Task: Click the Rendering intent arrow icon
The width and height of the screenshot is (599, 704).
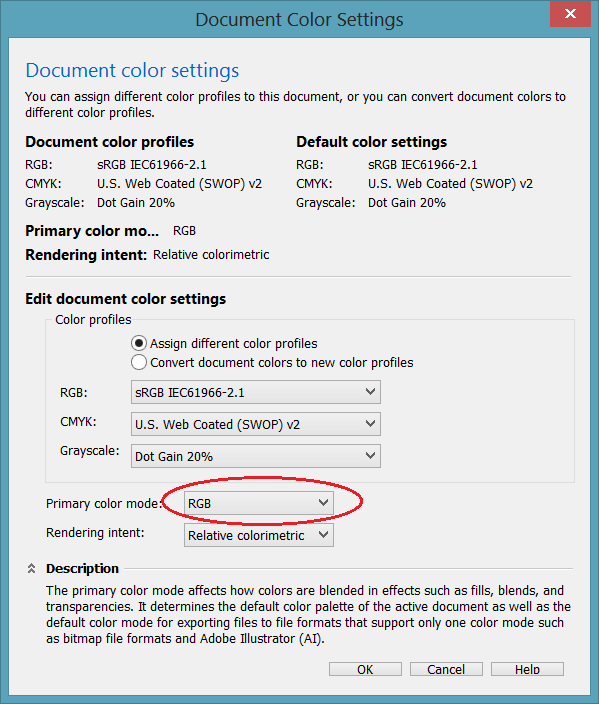Action: click(x=323, y=534)
